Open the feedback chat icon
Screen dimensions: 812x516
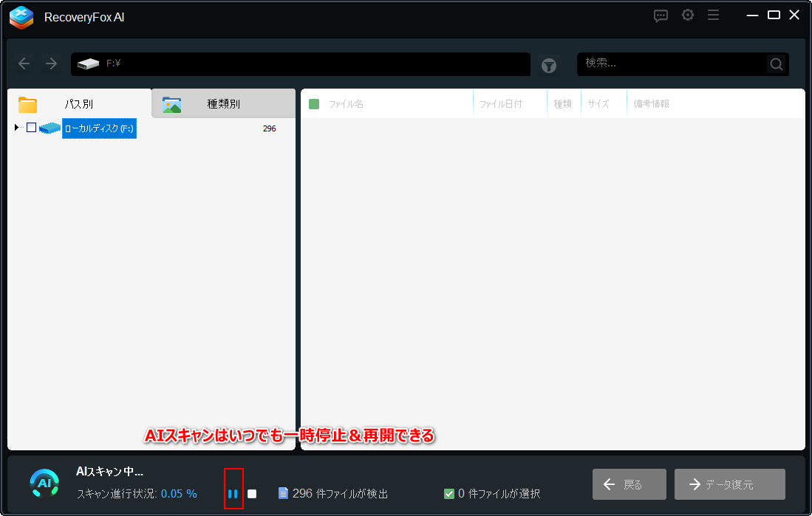(x=661, y=15)
